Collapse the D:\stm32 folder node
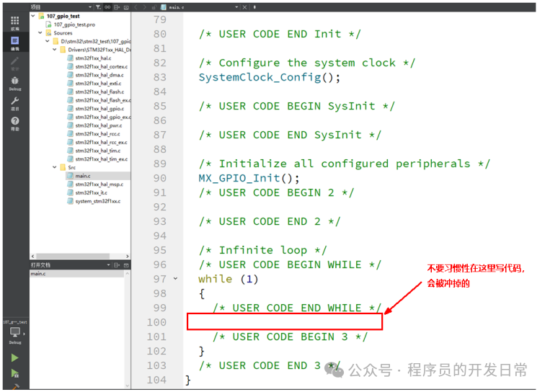 [48, 41]
